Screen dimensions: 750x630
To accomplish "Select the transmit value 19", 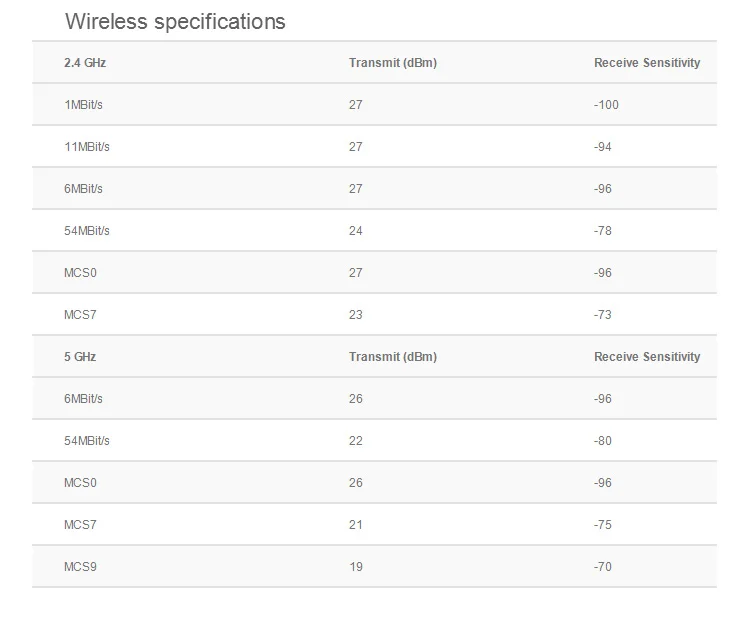I will tap(356, 567).
